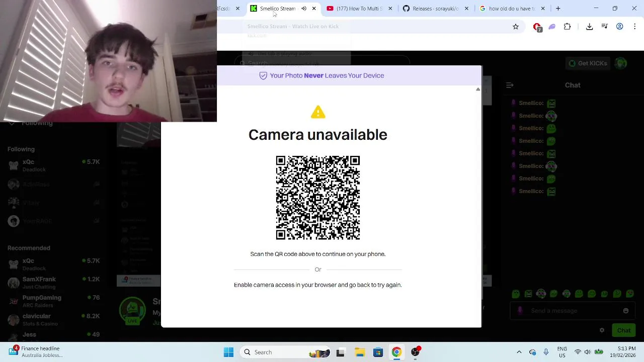Open a new browser tab

tap(558, 9)
